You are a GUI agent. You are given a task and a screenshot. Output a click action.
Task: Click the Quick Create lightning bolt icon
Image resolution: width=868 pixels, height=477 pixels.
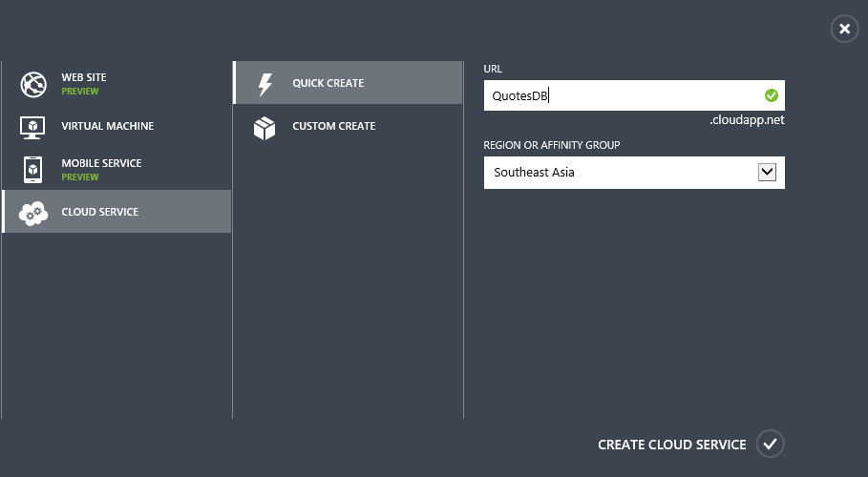click(265, 85)
